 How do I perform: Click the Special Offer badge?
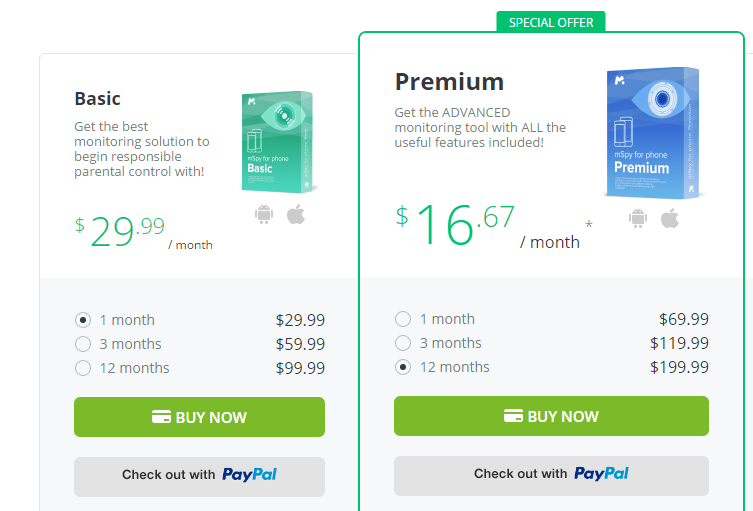(551, 22)
